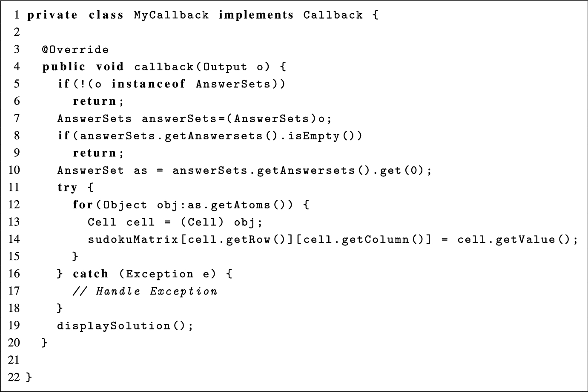
Task: Click the getAtoms() method call
Action: [252, 205]
